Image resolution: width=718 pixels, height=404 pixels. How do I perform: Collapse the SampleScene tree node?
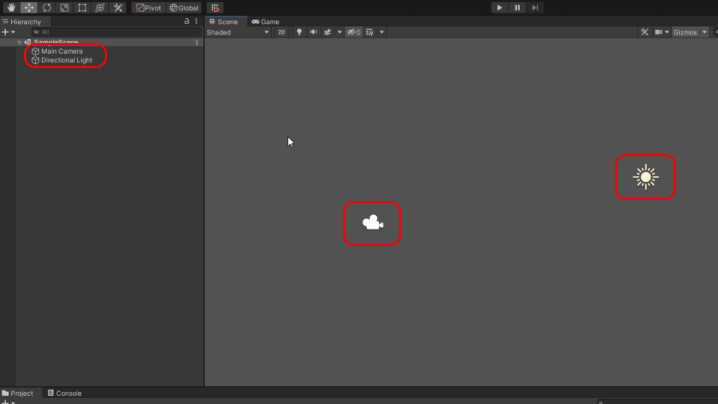pos(20,42)
